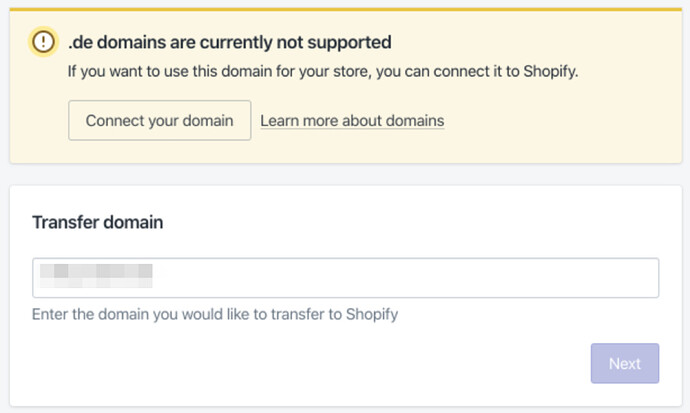The image size is (690, 413).
Task: Open Learn more about domains link
Action: (352, 121)
